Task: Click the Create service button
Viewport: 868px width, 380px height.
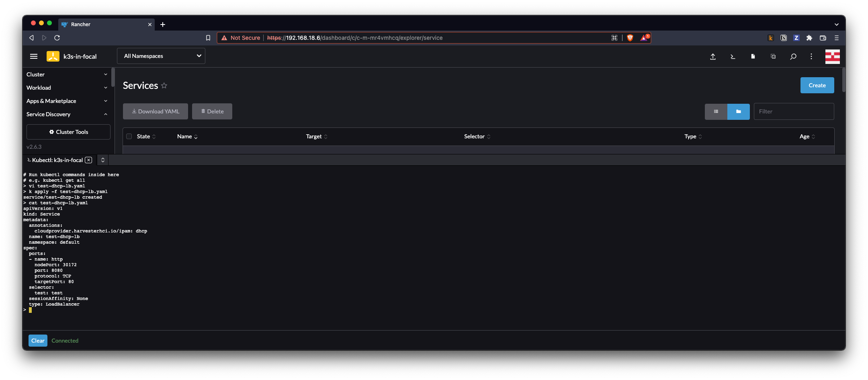Action: point(817,85)
